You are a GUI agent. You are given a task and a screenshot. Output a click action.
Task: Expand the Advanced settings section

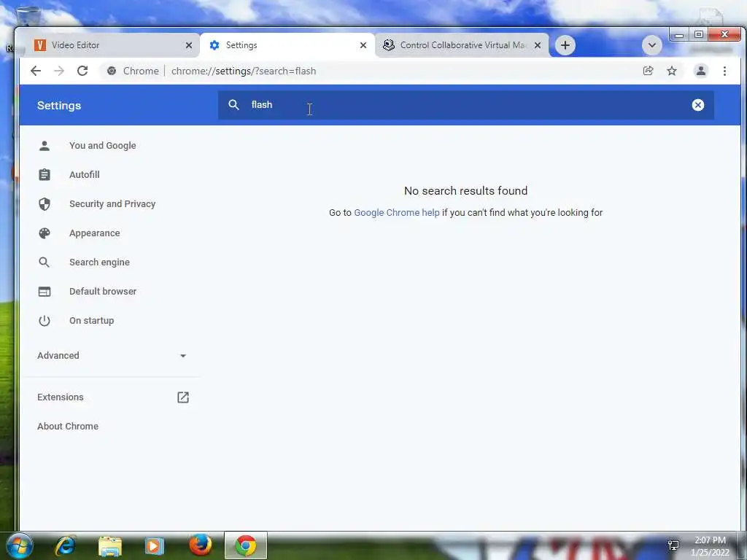pos(112,356)
